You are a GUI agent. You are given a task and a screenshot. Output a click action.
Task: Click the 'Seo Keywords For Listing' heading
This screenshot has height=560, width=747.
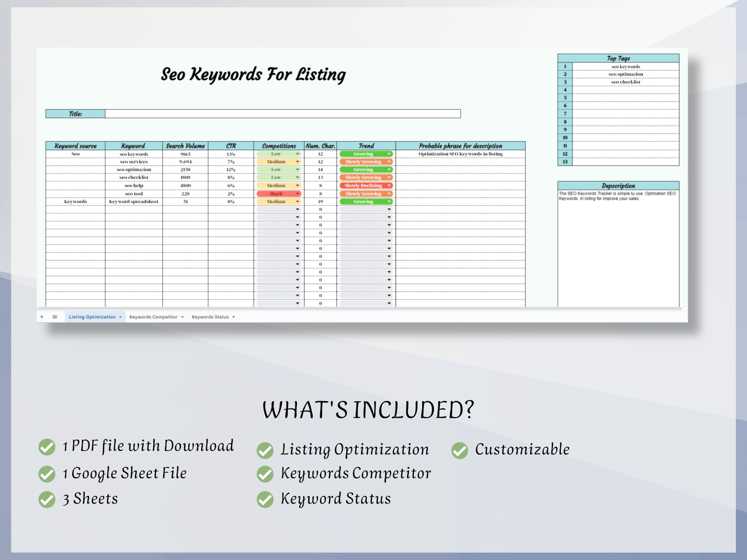[x=253, y=75]
